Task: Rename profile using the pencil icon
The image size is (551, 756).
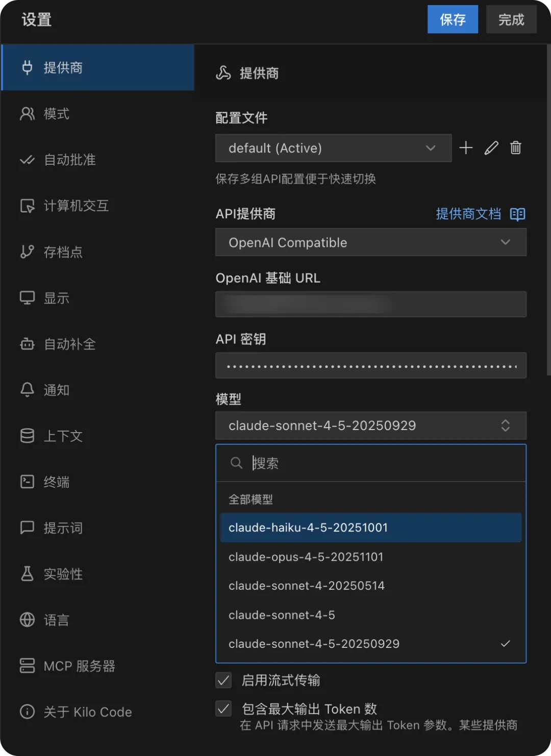Action: tap(491, 148)
